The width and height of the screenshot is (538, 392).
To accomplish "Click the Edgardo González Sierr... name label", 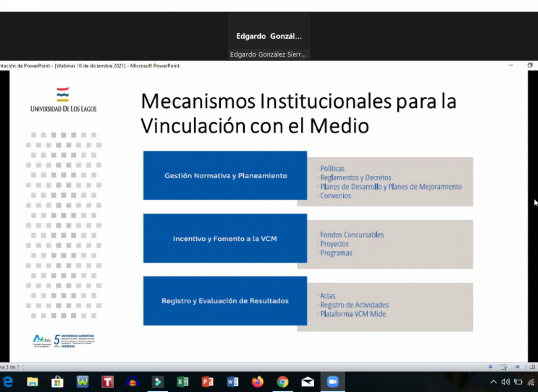I will 268,54.
